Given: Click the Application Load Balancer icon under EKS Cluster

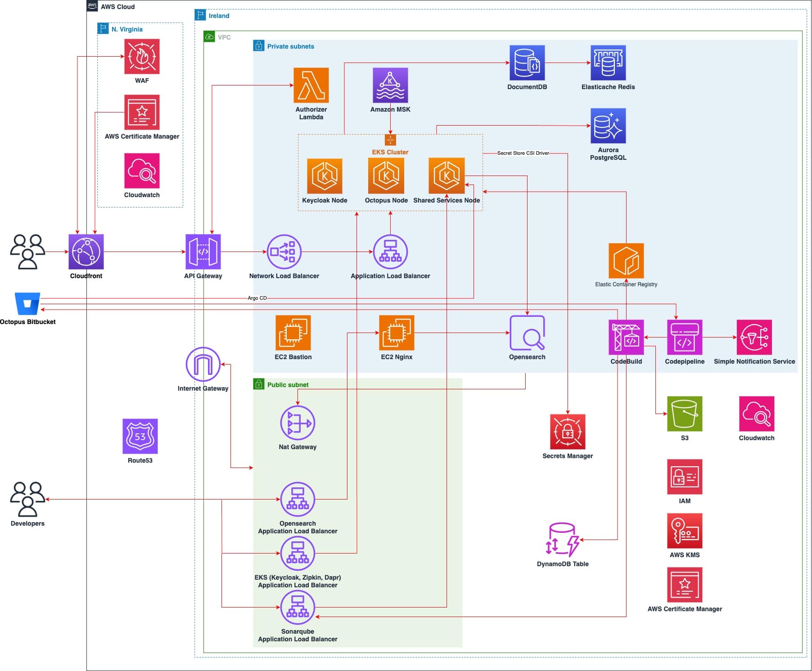Looking at the screenshot, I should [390, 252].
